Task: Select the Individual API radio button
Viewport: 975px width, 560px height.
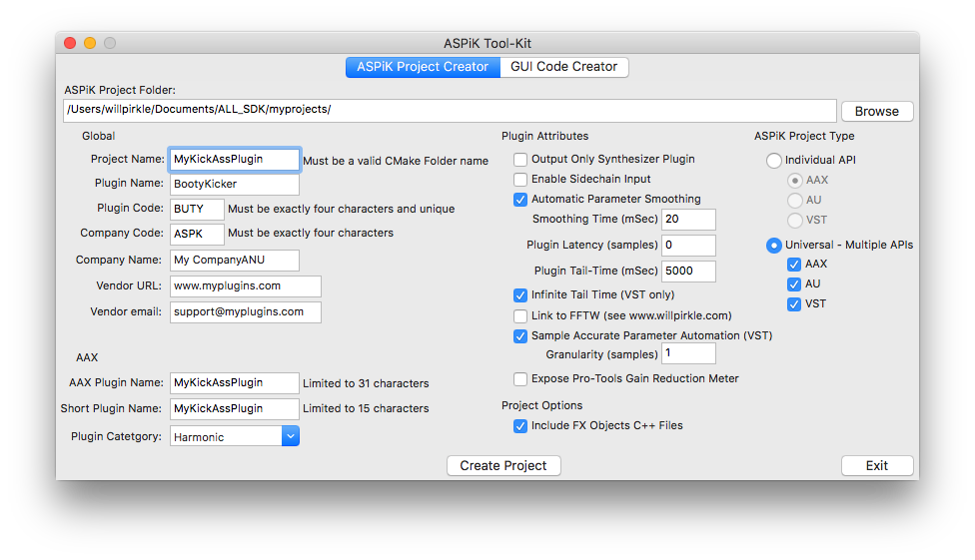Action: [773, 161]
